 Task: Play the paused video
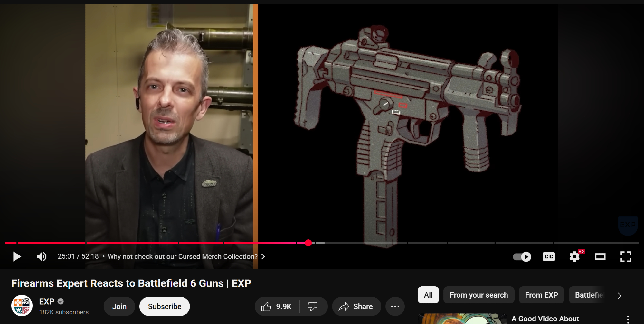17,256
